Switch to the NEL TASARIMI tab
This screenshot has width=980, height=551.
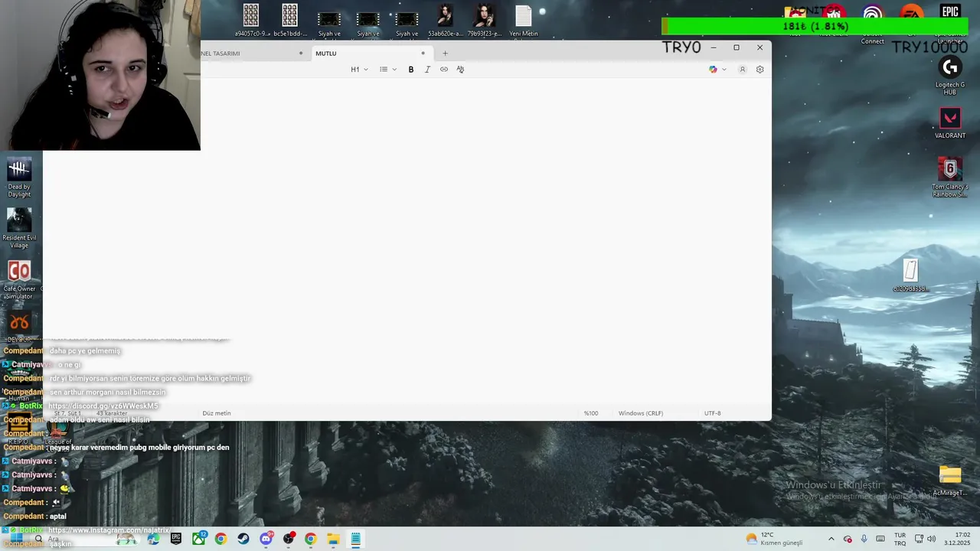click(253, 54)
